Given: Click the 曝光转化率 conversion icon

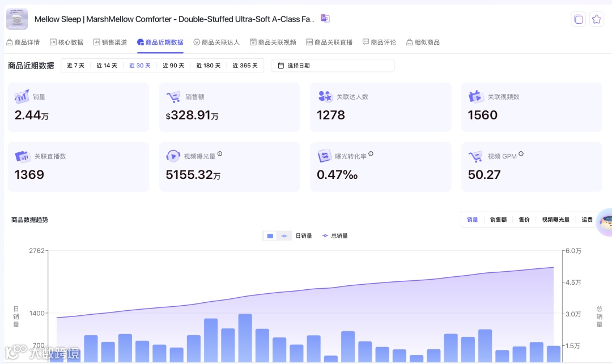Looking at the screenshot, I should click(324, 156).
